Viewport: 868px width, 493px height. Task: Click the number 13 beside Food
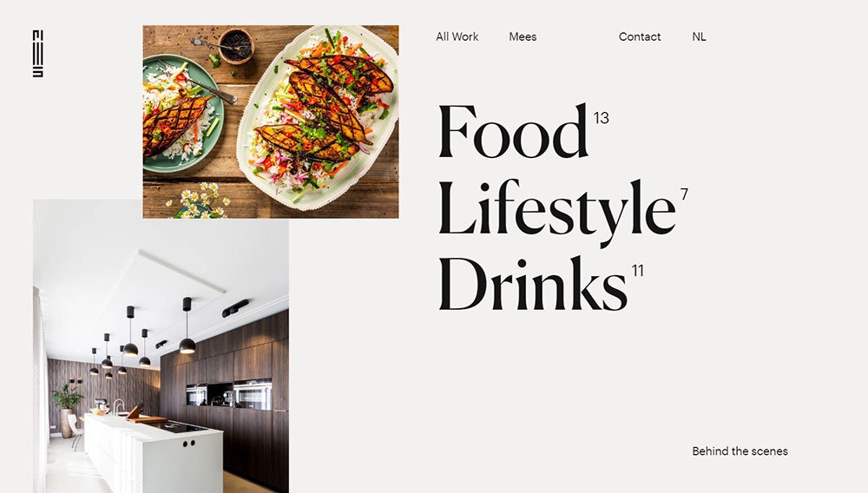click(x=602, y=118)
